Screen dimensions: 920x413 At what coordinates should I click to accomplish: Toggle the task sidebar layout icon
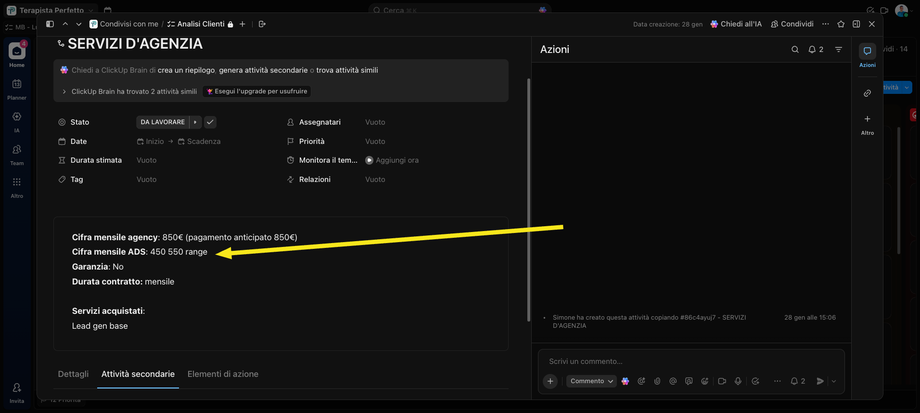tap(50, 24)
